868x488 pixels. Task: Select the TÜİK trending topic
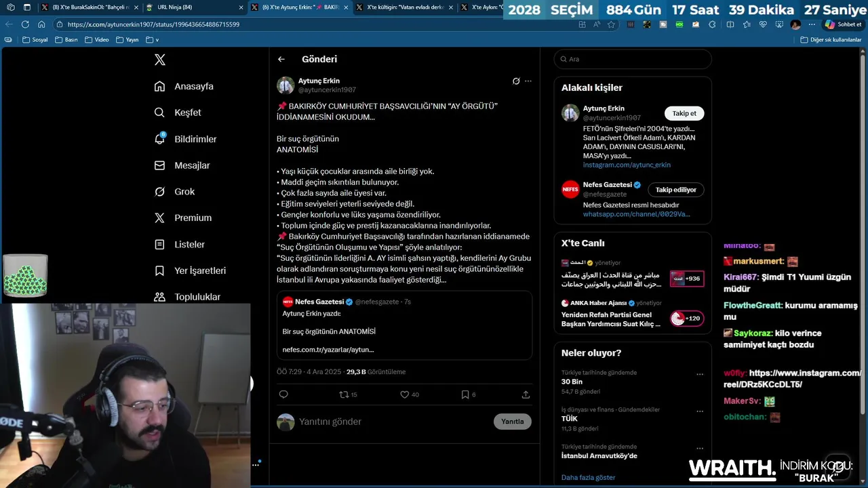point(570,419)
